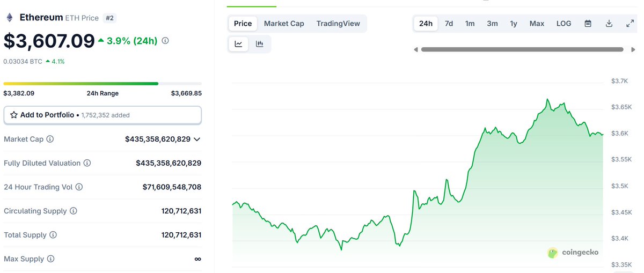Expand chart to fullscreen
644x273 pixels.
[630, 24]
